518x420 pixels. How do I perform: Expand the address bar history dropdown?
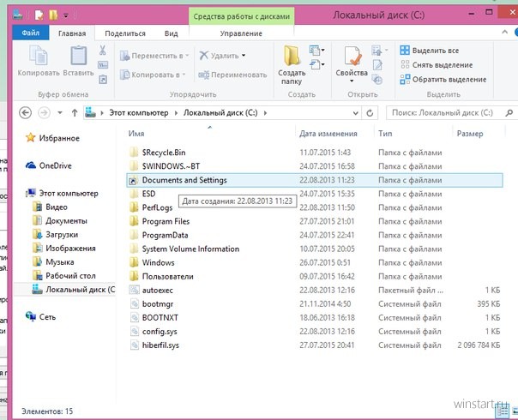point(355,113)
